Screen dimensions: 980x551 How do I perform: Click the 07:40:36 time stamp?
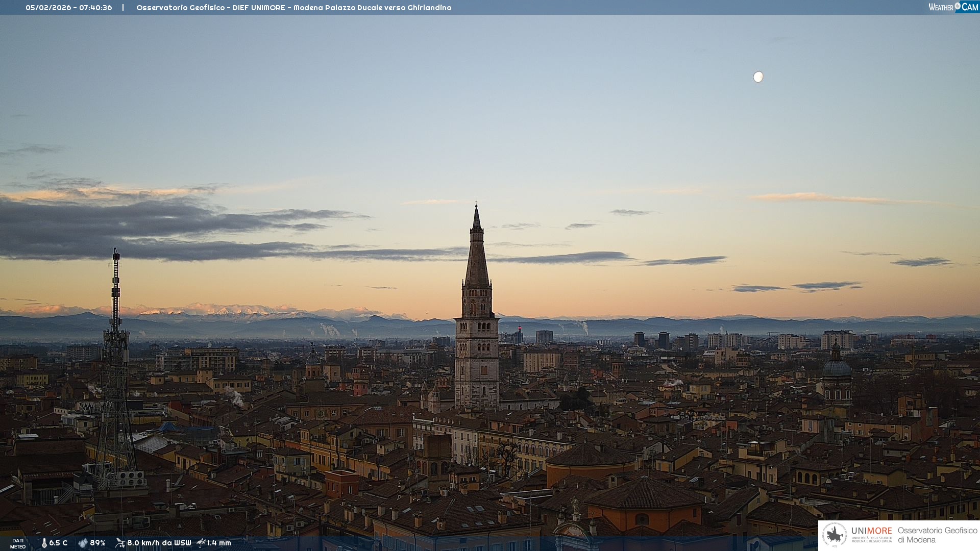click(95, 8)
